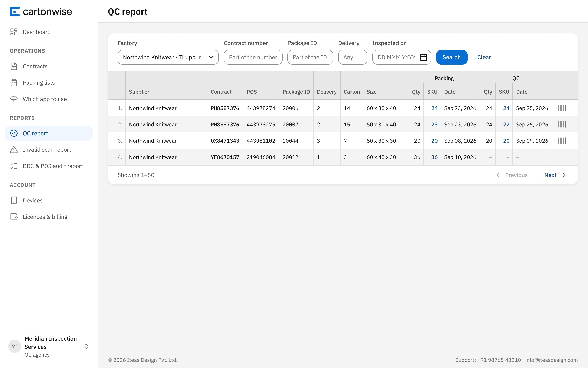The height and width of the screenshot is (368, 588).
Task: Click POS value G19046084
Action: [x=261, y=157]
